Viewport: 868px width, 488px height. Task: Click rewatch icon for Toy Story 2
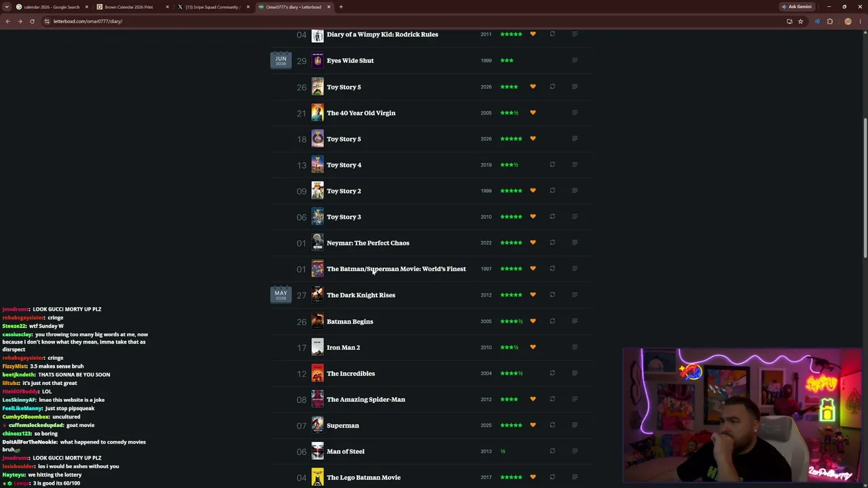coord(552,190)
